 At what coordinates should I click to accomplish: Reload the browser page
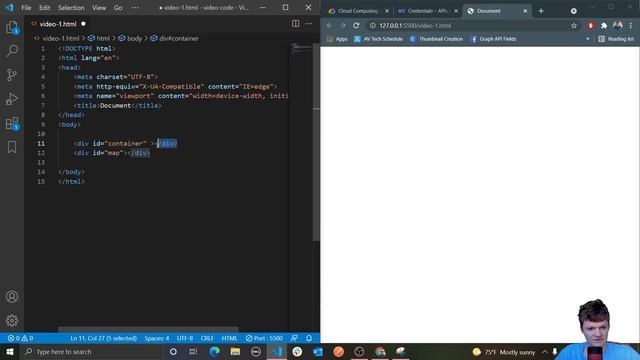pyautogui.click(x=356, y=25)
